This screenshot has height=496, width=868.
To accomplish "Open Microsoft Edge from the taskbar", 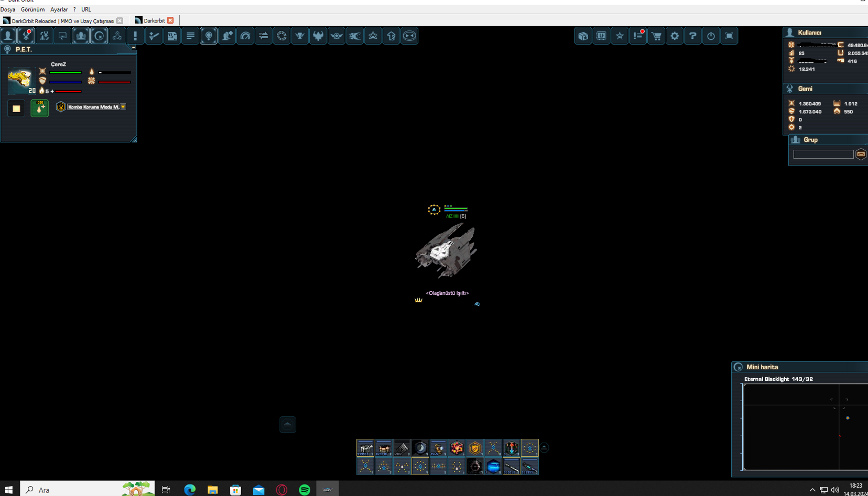I will tap(190, 490).
